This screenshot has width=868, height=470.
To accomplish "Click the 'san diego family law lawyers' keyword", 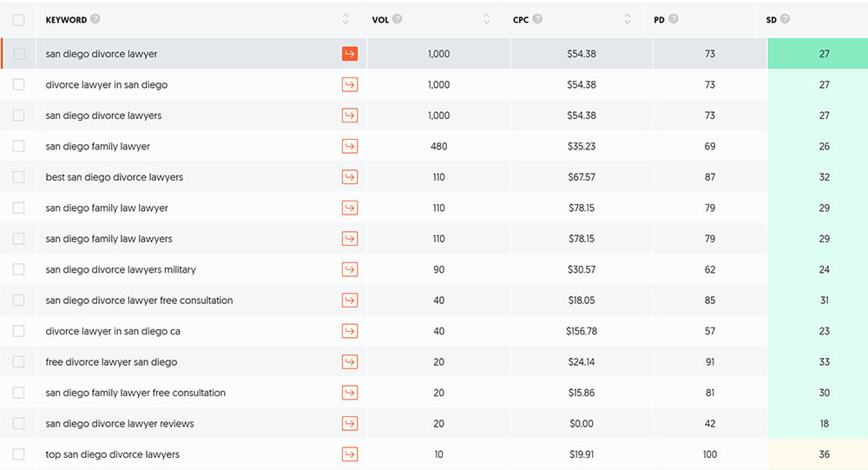I will tap(108, 239).
